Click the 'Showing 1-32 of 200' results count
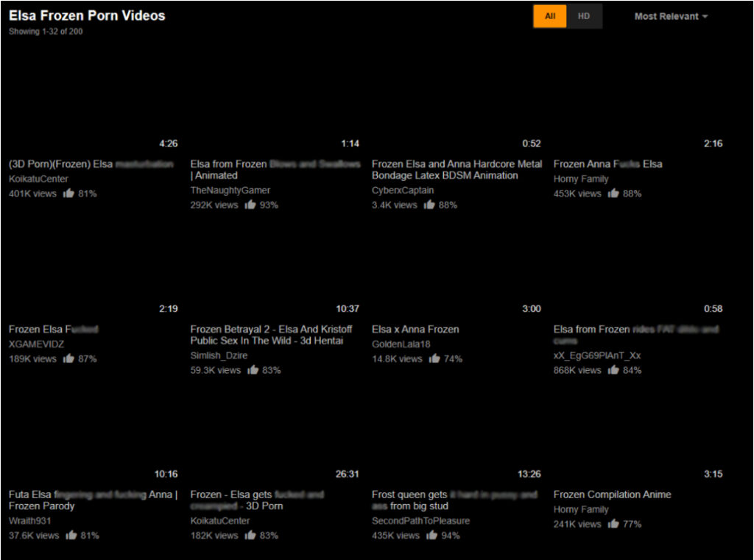Screen dimensions: 754x560 (46, 31)
